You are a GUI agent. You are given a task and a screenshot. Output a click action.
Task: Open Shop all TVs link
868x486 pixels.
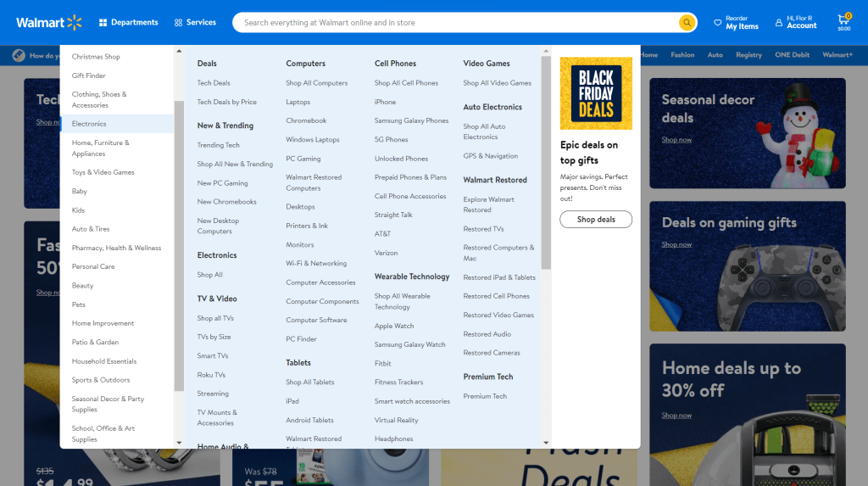(x=215, y=318)
